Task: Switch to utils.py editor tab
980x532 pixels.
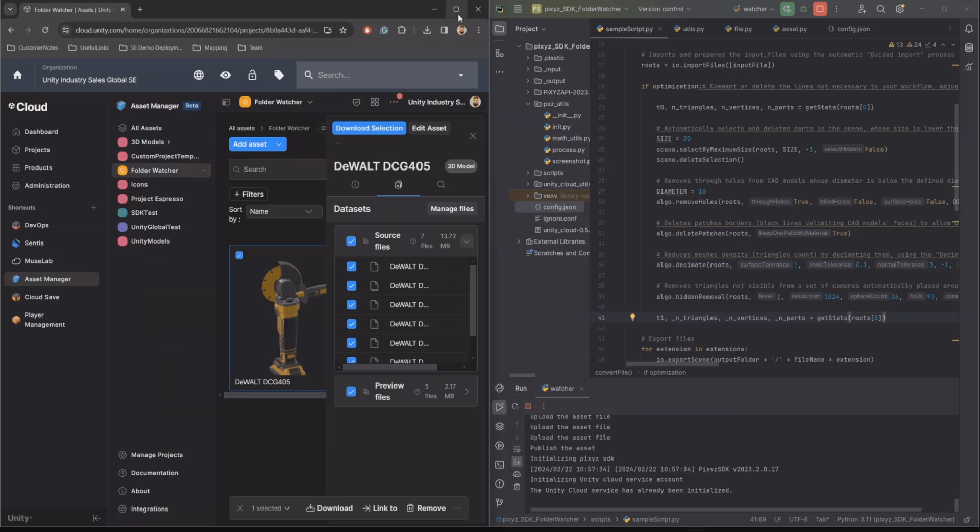Action: pyautogui.click(x=689, y=29)
